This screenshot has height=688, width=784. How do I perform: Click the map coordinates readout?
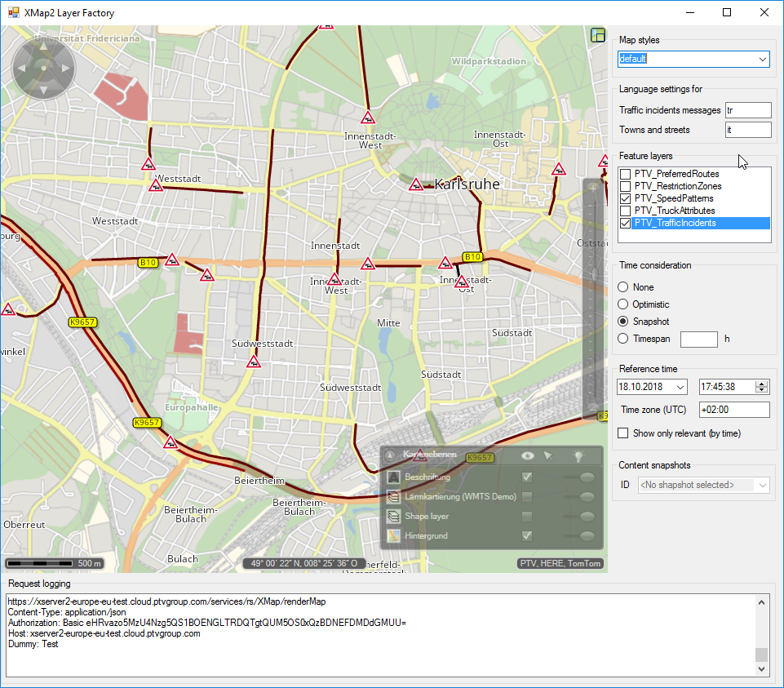tap(304, 563)
